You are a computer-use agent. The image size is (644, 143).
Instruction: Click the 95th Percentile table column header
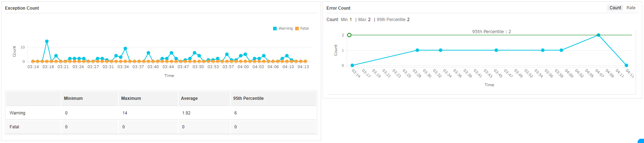point(248,98)
